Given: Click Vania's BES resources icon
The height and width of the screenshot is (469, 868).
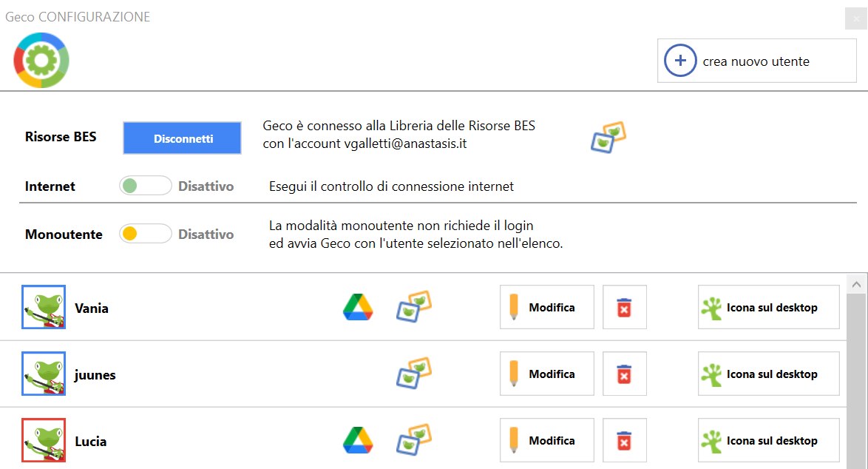Looking at the screenshot, I should pyautogui.click(x=413, y=306).
